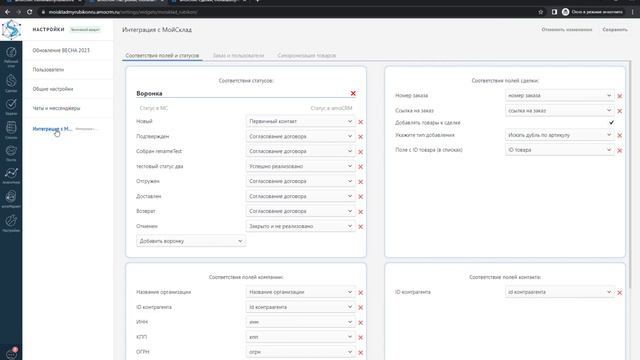Open the Почта mail sidebar icon
This screenshot has height=360, width=640.
[11, 153]
